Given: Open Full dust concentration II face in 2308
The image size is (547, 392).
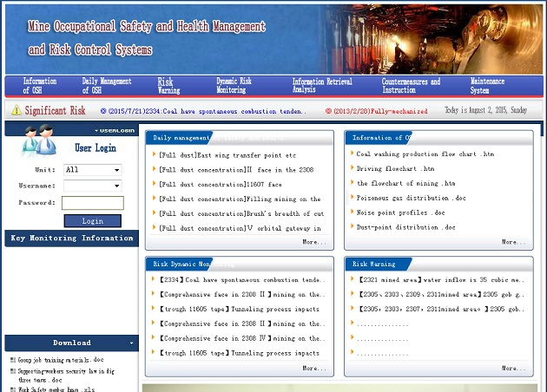Looking at the screenshot, I should (x=236, y=170).
